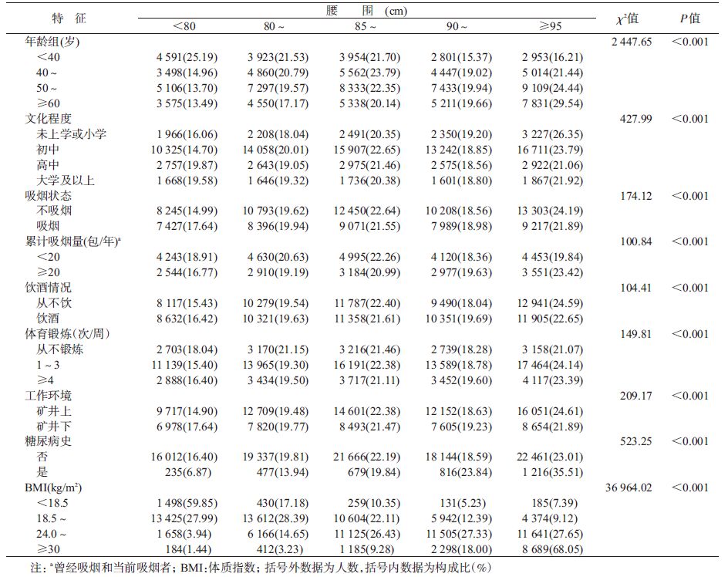Screen dimensions: 728x577
Task: Click the 糖尿病史 category label
Action: click(50, 442)
